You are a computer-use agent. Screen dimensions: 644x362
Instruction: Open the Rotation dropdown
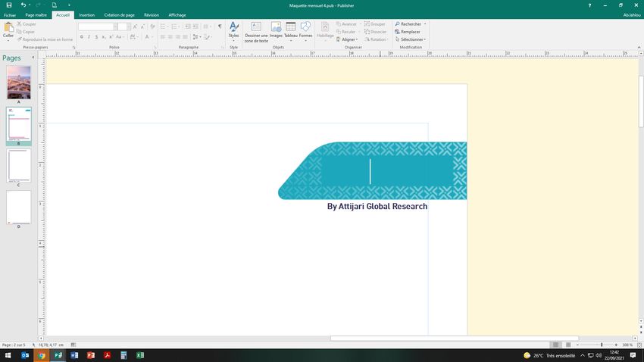click(377, 39)
